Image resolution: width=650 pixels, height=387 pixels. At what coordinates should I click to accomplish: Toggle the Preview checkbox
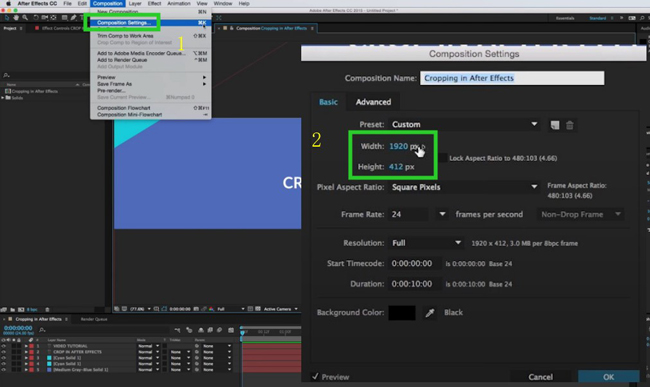click(x=315, y=376)
